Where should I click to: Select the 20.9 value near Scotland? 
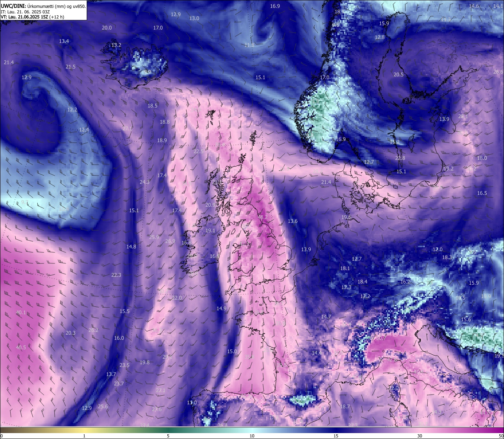pyautogui.click(x=210, y=205)
